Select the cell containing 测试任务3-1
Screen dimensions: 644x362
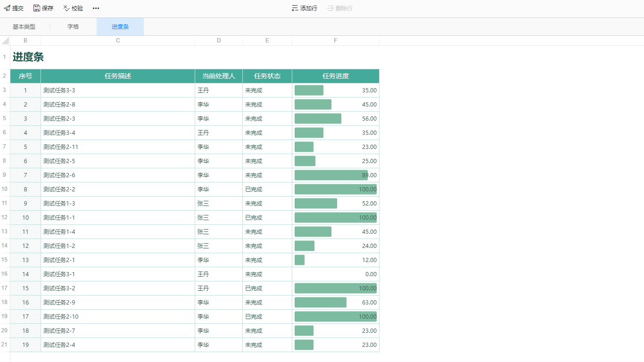118,274
